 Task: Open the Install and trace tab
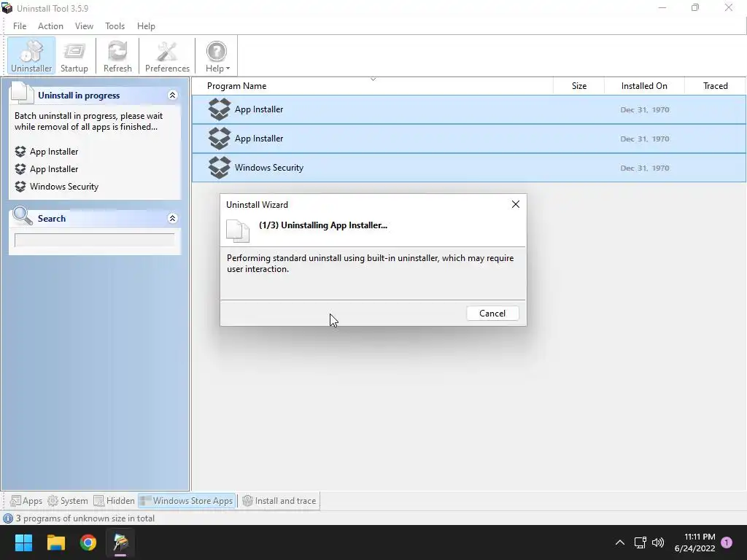click(x=279, y=501)
